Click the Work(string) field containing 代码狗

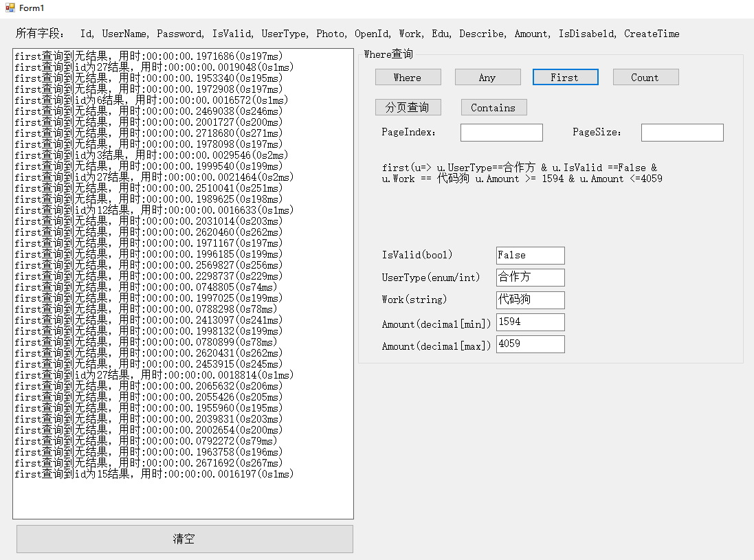530,300
